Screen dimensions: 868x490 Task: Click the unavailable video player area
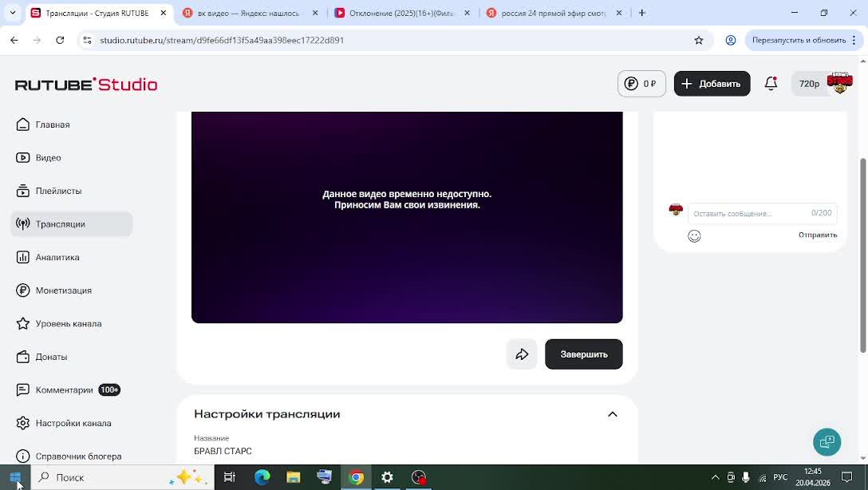point(407,217)
